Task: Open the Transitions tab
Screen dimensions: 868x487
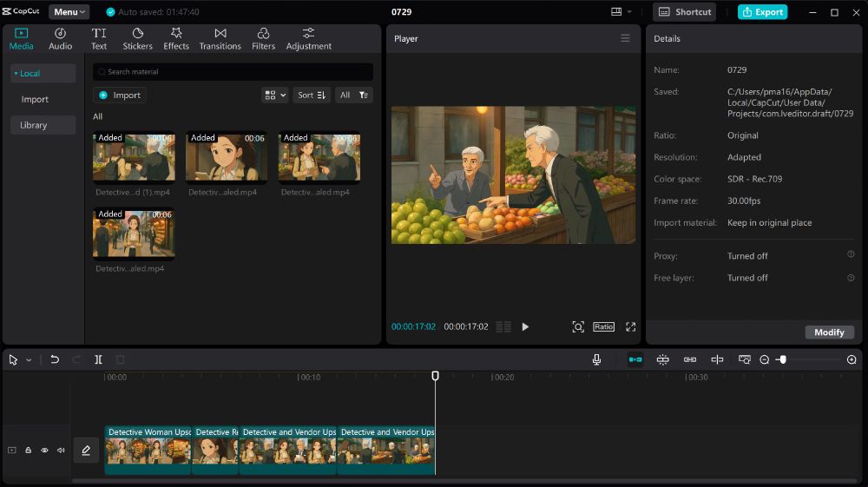Action: (x=220, y=39)
